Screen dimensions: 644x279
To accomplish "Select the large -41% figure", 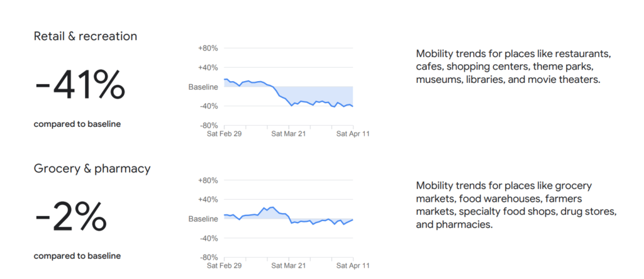I will coord(80,86).
